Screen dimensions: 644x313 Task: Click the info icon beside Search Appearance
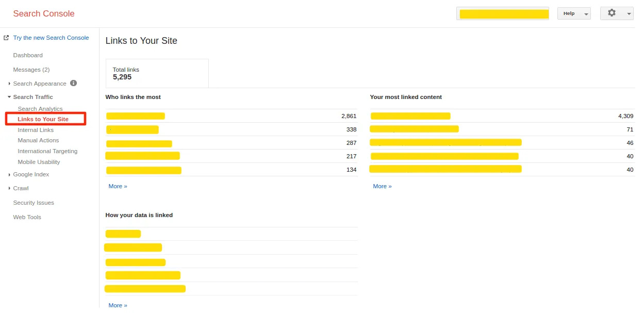[x=72, y=83]
